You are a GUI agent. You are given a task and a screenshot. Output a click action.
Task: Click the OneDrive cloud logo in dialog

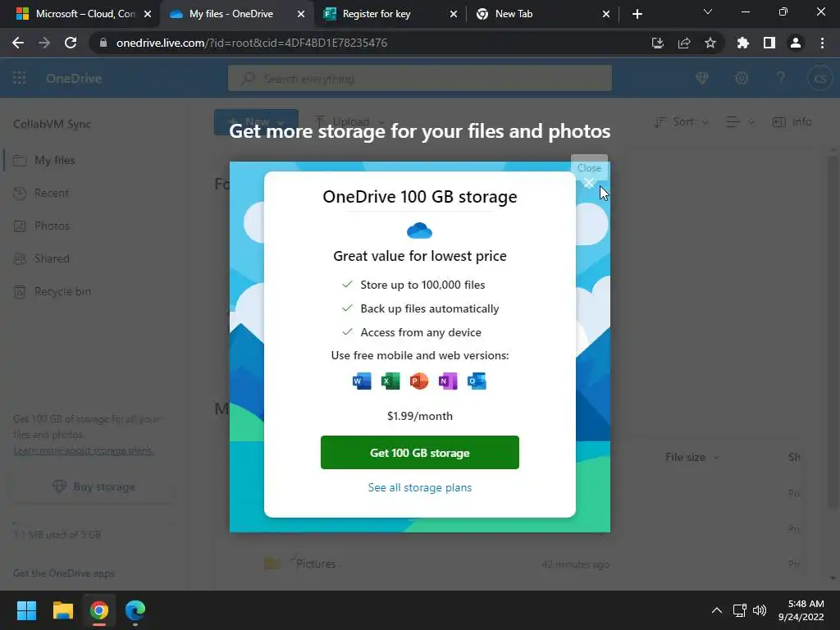419,231
